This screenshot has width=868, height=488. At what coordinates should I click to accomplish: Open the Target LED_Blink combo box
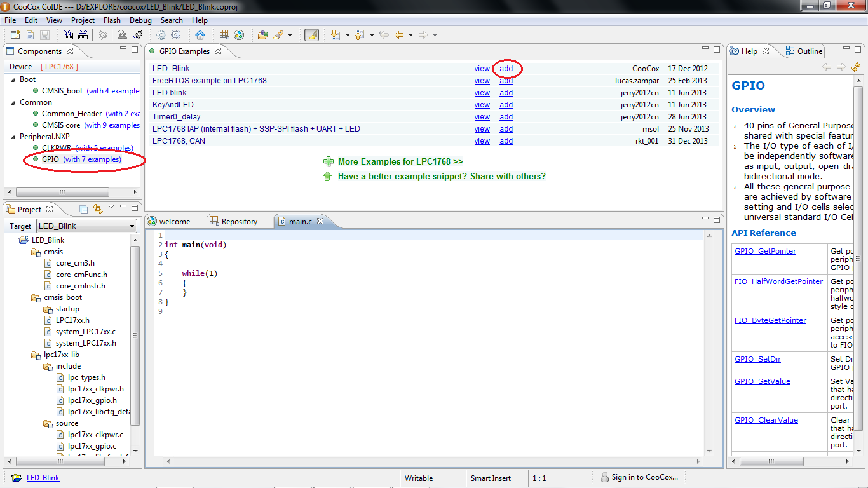tap(87, 226)
